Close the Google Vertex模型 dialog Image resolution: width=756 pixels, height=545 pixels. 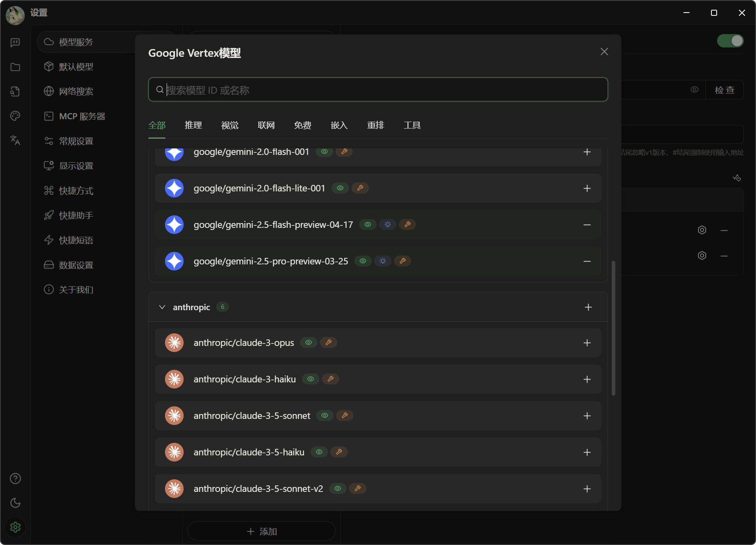pos(604,51)
